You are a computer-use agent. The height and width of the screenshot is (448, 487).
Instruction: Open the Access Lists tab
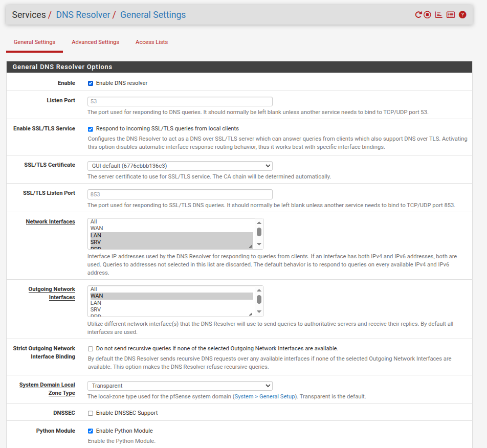point(151,42)
